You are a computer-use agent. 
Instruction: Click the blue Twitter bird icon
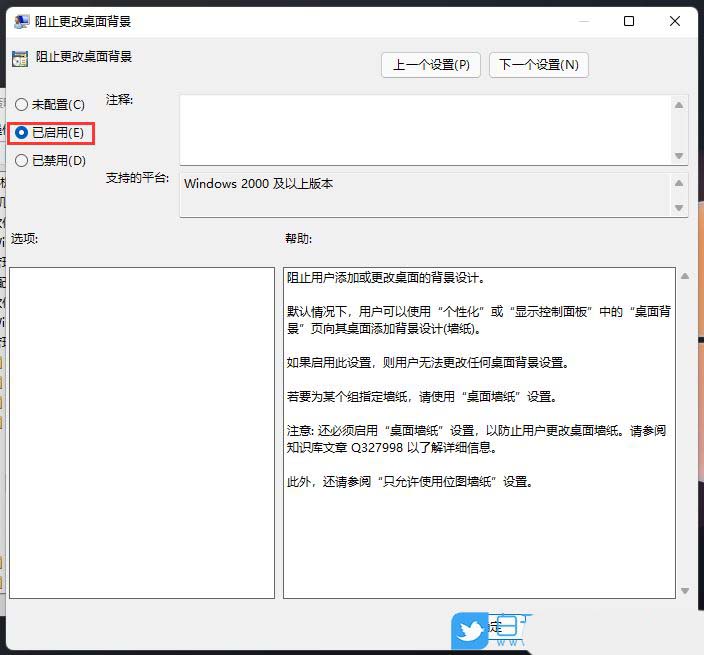point(470,632)
